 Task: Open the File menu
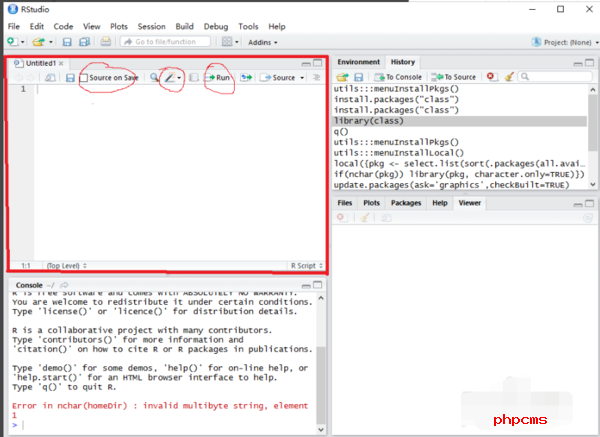[14, 26]
